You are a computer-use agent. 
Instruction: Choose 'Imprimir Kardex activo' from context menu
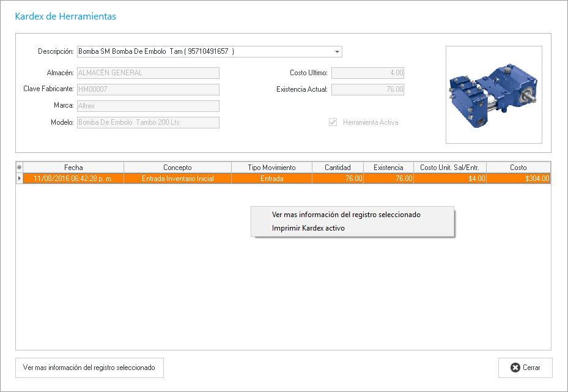click(308, 228)
